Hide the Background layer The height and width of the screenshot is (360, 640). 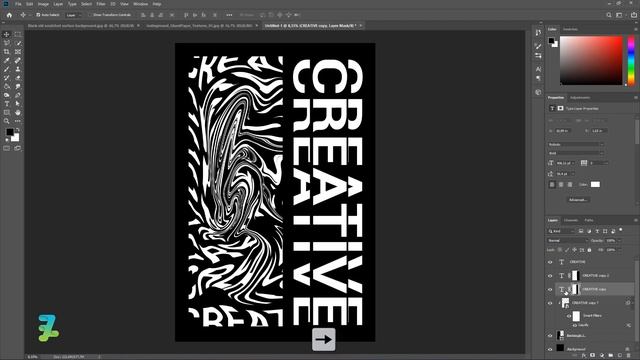click(550, 349)
